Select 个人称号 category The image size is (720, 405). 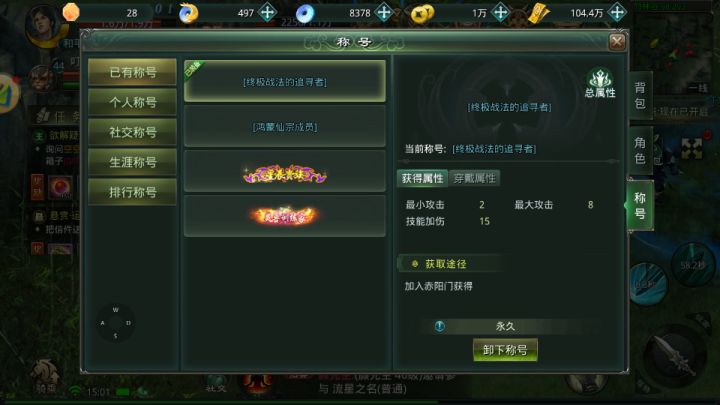132,102
